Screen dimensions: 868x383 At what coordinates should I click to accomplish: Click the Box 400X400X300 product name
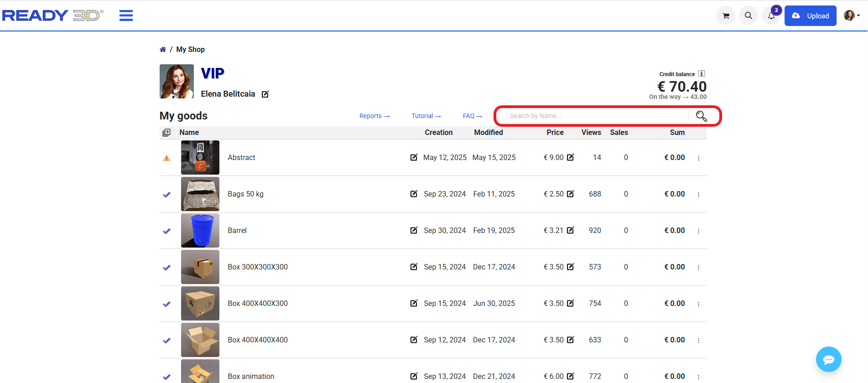[258, 303]
